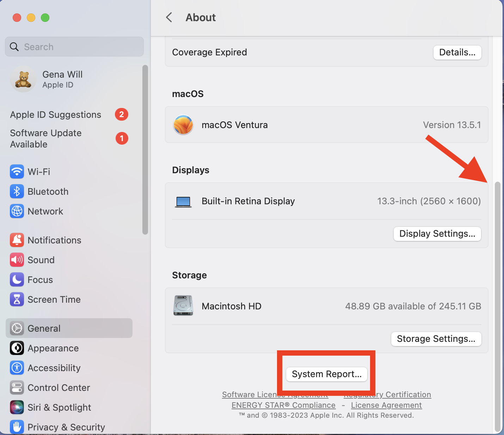Go back using the chevron arrow
The image size is (504, 435).
[169, 17]
